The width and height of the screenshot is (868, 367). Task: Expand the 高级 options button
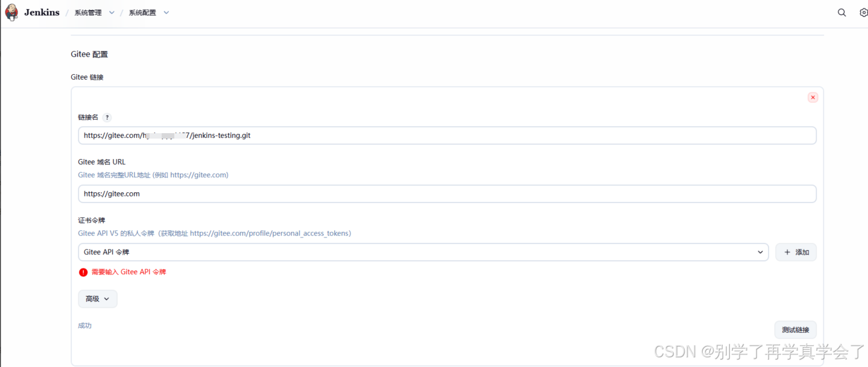pyautogui.click(x=98, y=299)
